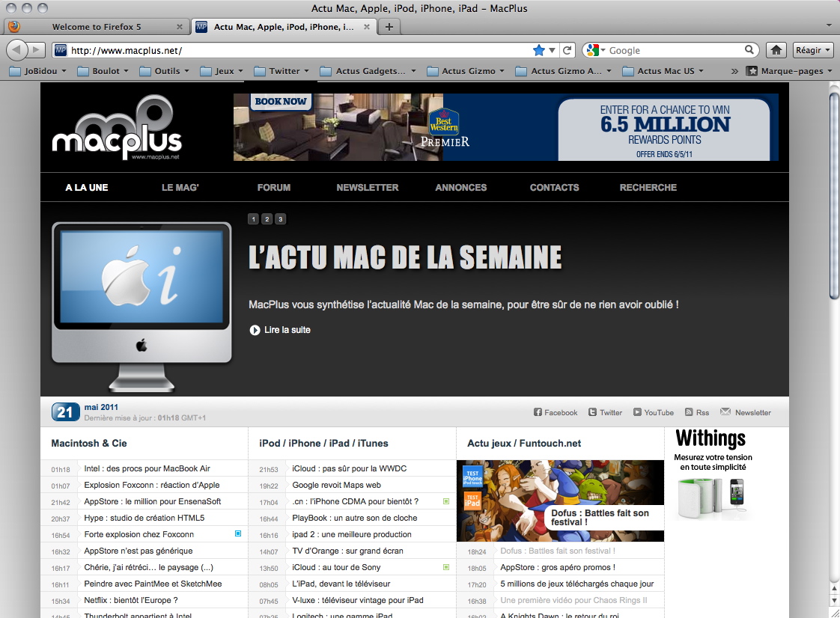This screenshot has height=618, width=840.
Task: Open the Réagir dropdown button
Action: (813, 50)
